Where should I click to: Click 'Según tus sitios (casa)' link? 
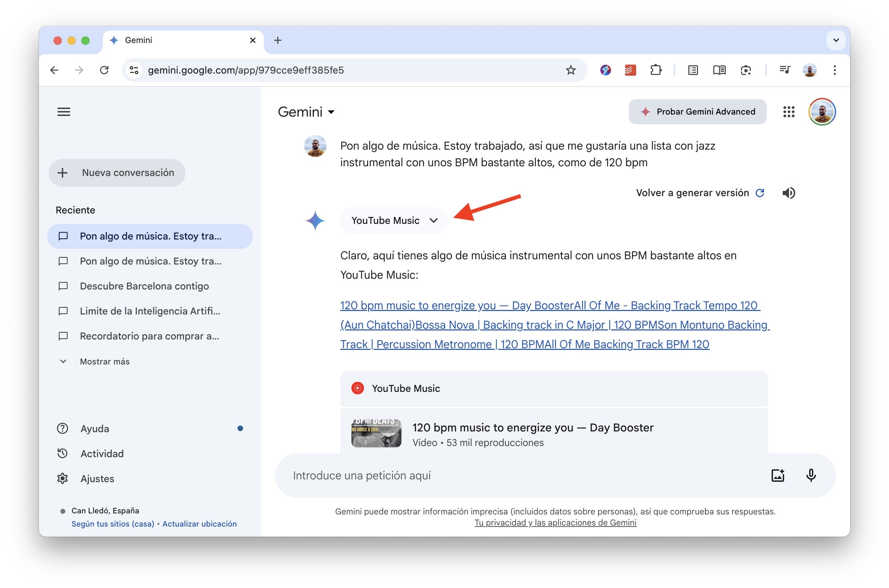(113, 524)
